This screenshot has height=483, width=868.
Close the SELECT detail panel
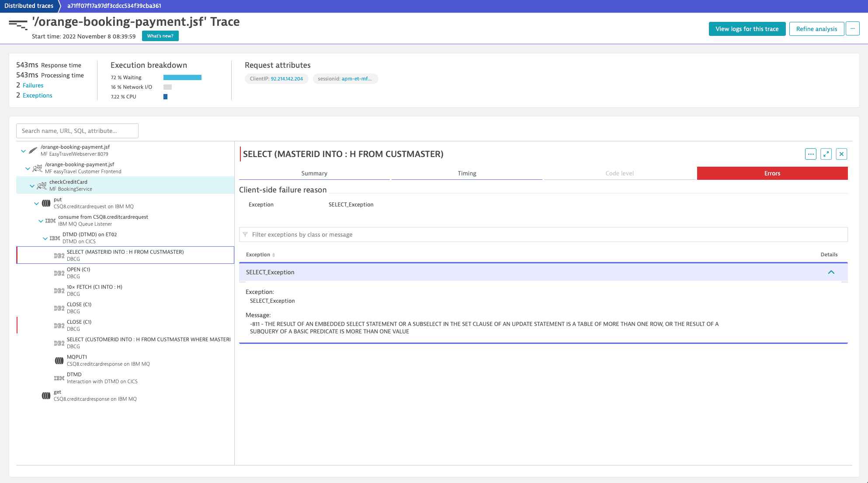(841, 154)
